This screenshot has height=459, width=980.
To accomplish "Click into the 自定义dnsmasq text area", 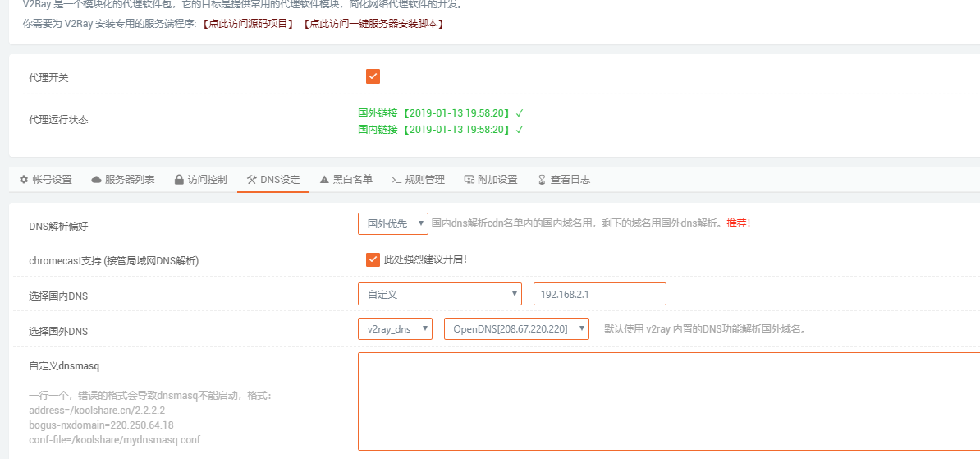I will pos(669,402).
